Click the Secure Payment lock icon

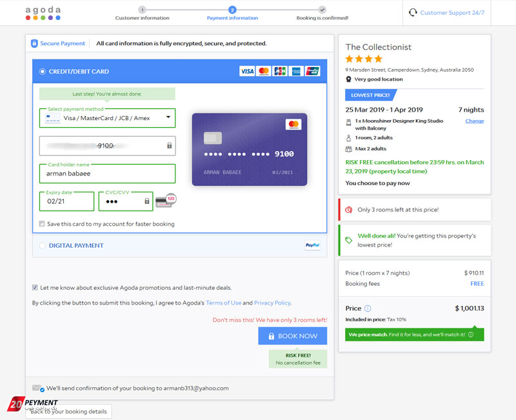(x=34, y=43)
